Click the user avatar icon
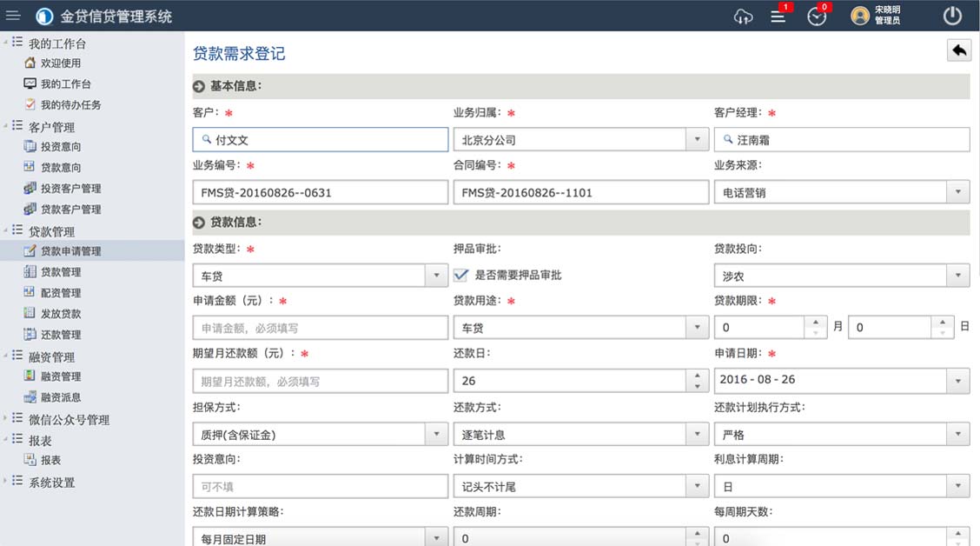 pyautogui.click(x=860, y=16)
